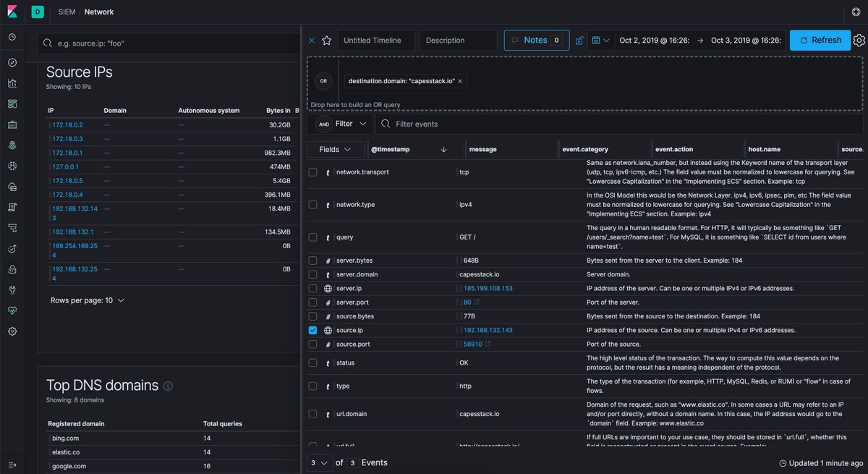Screen dimensions: 868x474
Task: Select the D space avatar
Action: click(x=38, y=12)
